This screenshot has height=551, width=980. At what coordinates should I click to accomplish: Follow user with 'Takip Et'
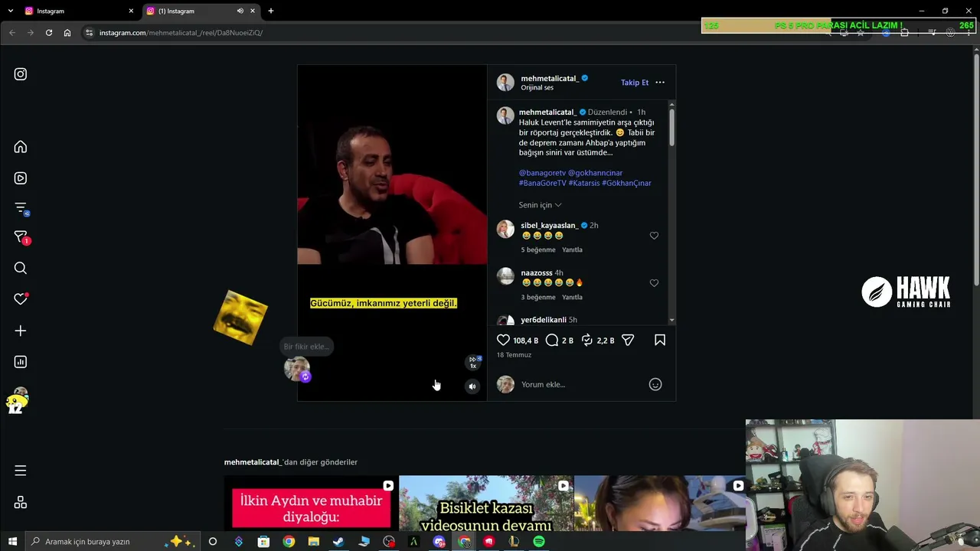click(x=635, y=83)
